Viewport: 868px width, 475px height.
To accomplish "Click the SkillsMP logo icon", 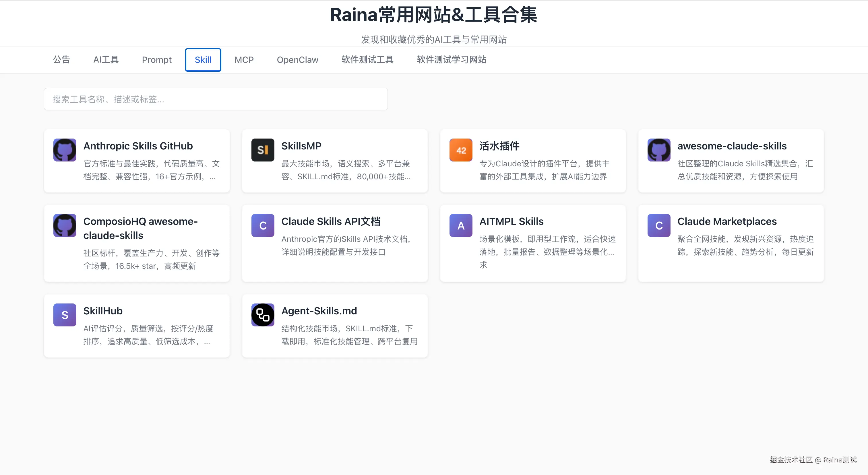I will point(262,150).
